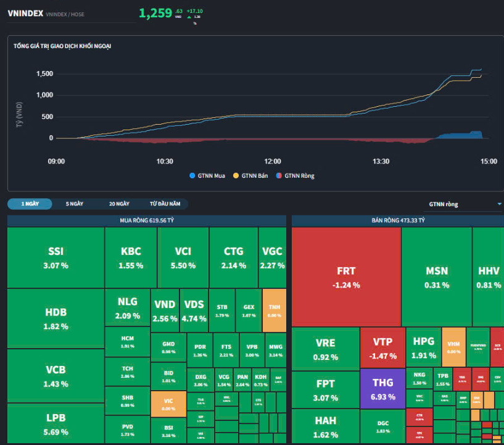Select the HCM tile

click(128, 342)
